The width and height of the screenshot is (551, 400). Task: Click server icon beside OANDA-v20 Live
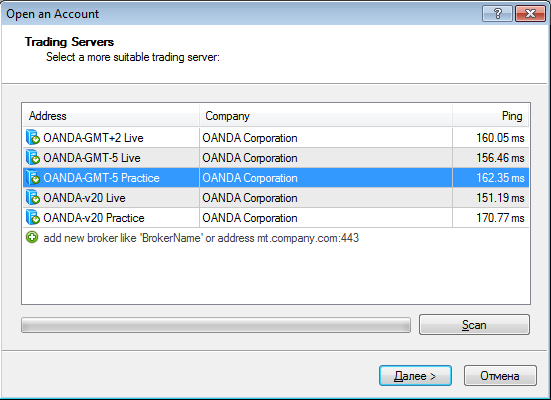coord(33,198)
